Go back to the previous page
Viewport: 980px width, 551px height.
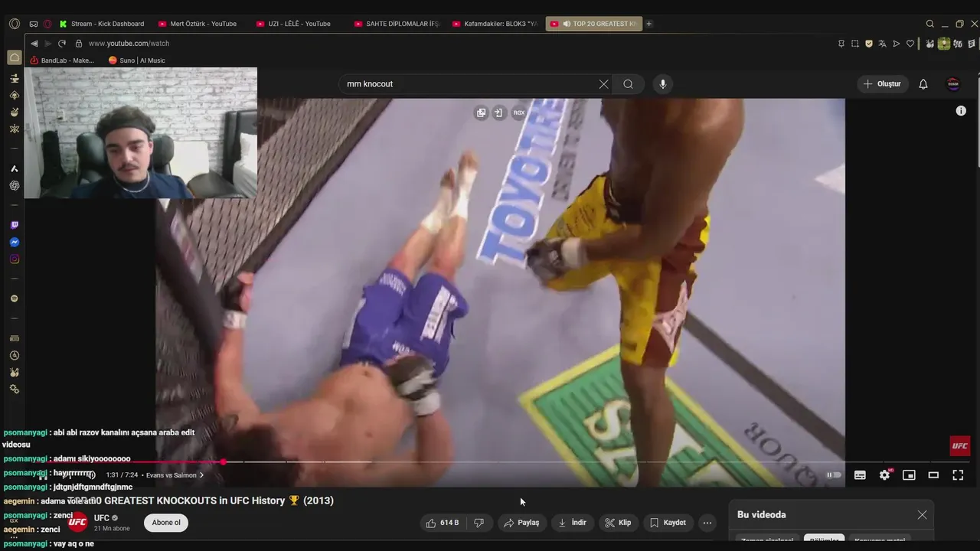click(34, 44)
